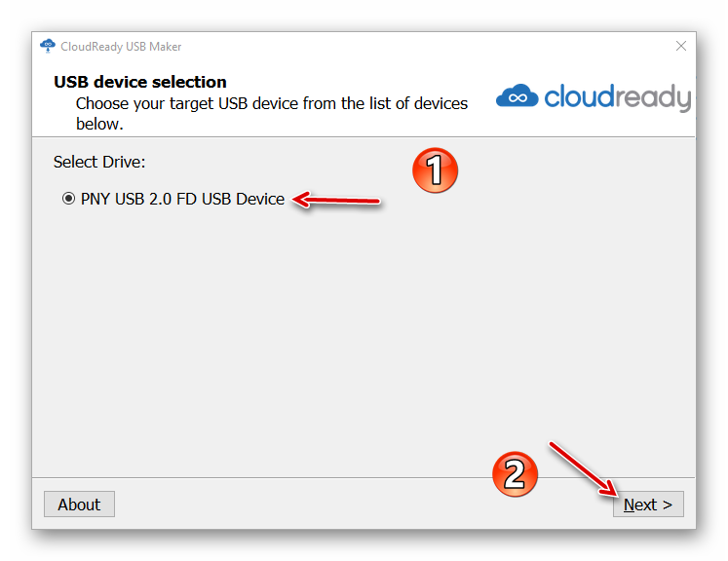Close the CloudReady USB Maker window
Image resolution: width=728 pixels, height=561 pixels.
[681, 46]
